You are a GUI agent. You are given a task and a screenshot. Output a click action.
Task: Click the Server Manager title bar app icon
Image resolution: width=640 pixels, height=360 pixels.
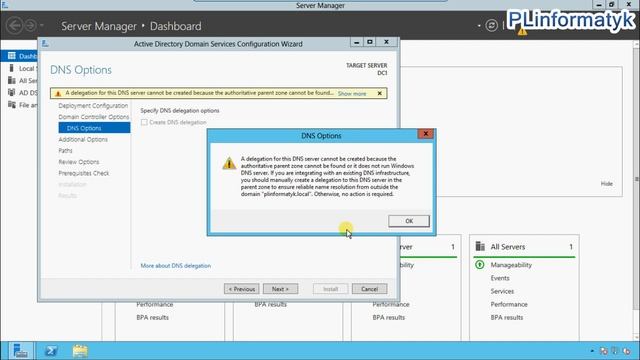[4, 4]
